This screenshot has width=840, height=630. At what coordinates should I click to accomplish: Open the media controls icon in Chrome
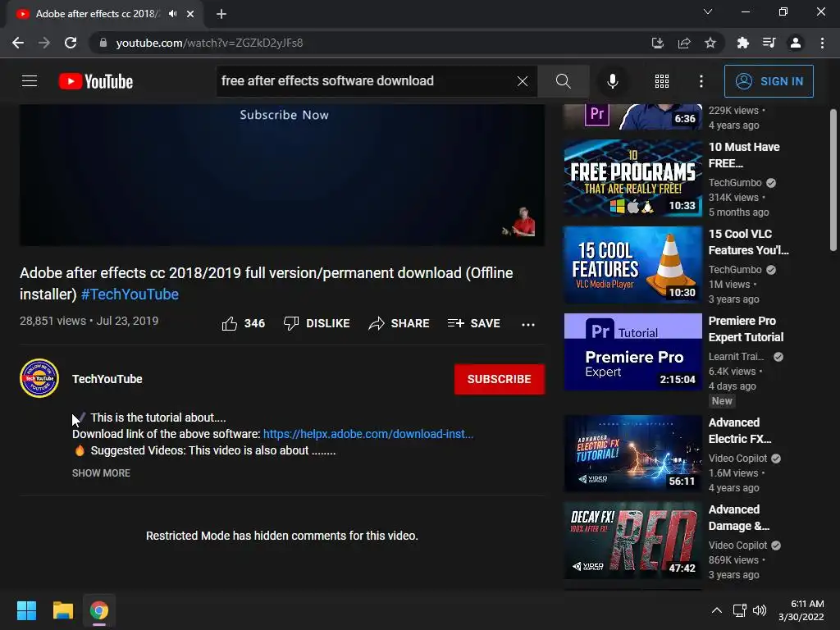[769, 43]
